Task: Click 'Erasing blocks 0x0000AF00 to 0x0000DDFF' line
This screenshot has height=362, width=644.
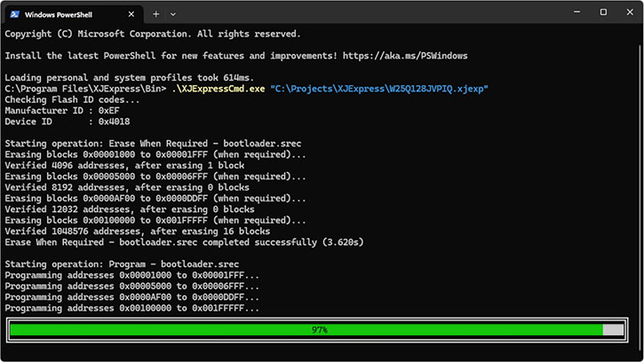Action: point(155,199)
